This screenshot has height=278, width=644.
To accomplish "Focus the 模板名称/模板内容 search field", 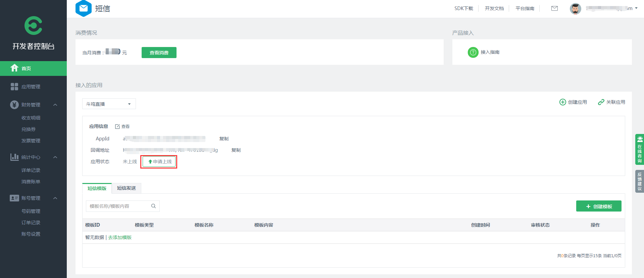I will (x=117, y=206).
